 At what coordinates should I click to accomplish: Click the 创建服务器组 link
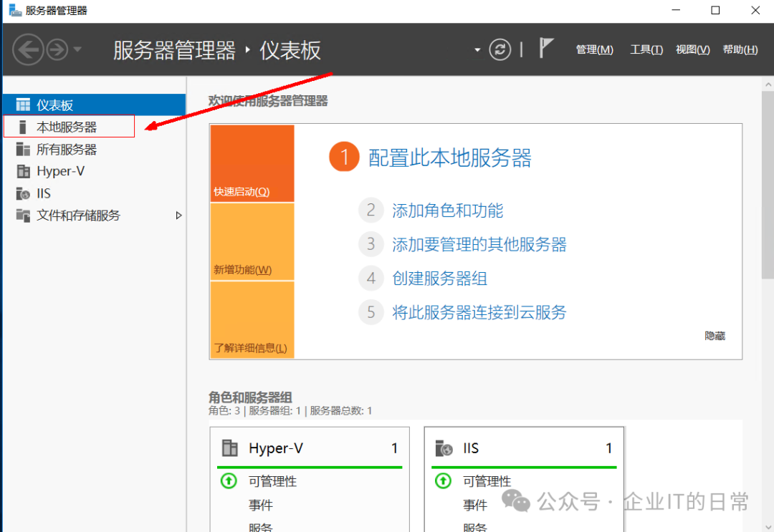[440, 279]
